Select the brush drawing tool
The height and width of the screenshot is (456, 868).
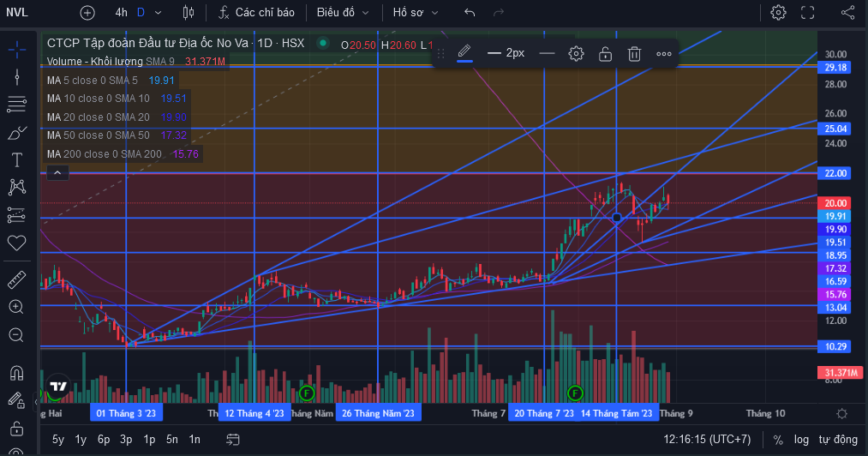click(x=16, y=133)
